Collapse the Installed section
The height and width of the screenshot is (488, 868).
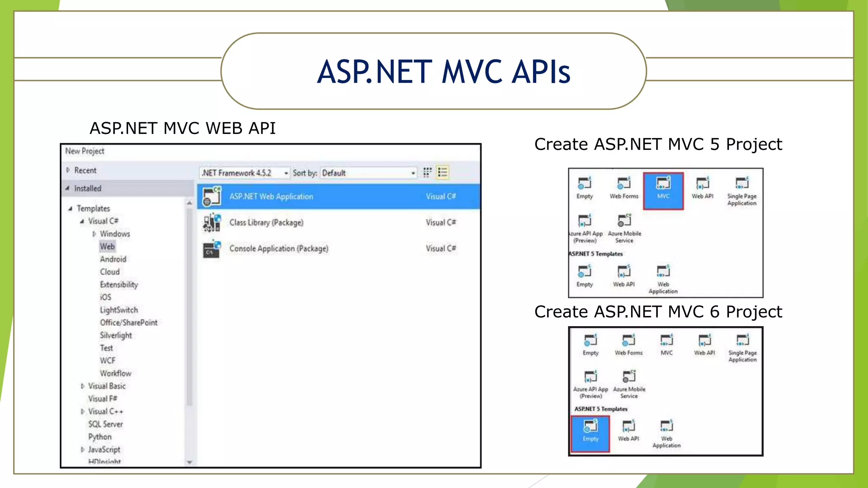(67, 189)
